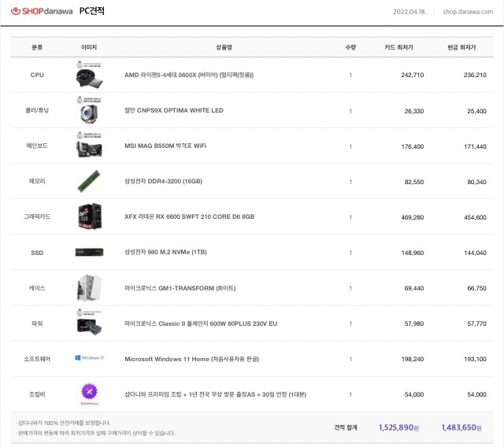Click the 그래픽카드 category label
The image size is (504, 447).
click(37, 216)
